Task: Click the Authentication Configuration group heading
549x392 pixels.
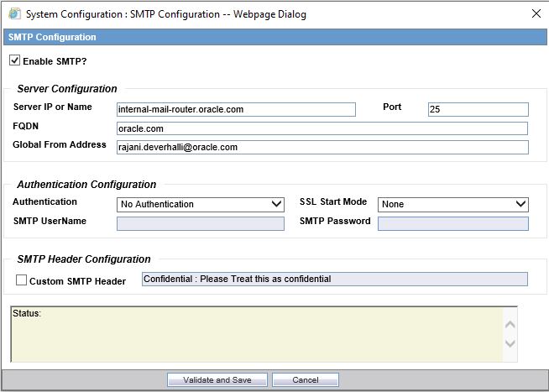Action: (x=86, y=185)
